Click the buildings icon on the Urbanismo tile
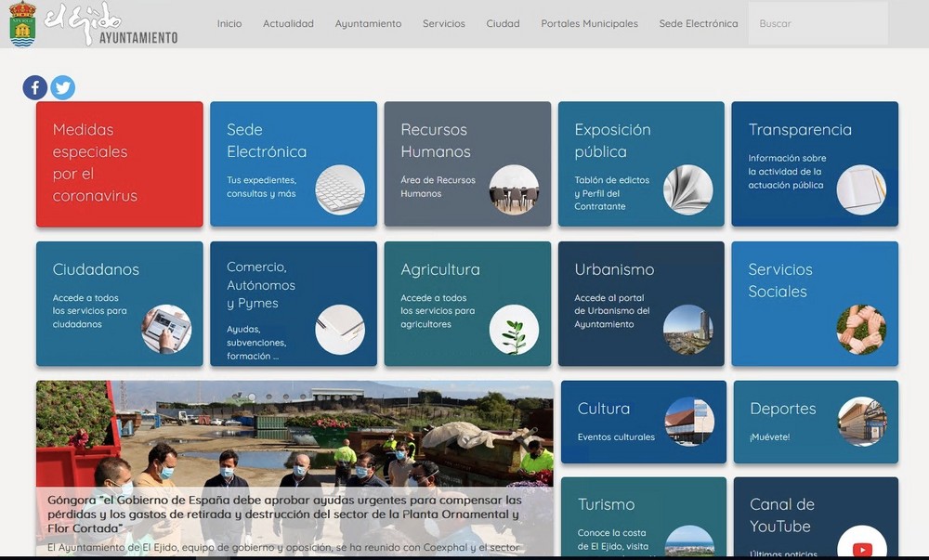This screenshot has width=929, height=560. pos(687,332)
